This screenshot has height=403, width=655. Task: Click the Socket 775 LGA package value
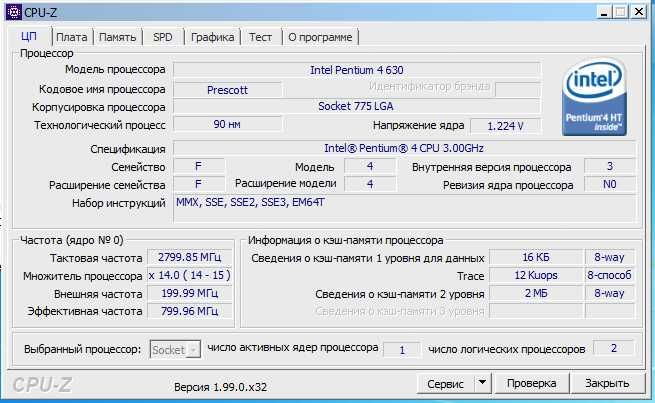pos(357,106)
